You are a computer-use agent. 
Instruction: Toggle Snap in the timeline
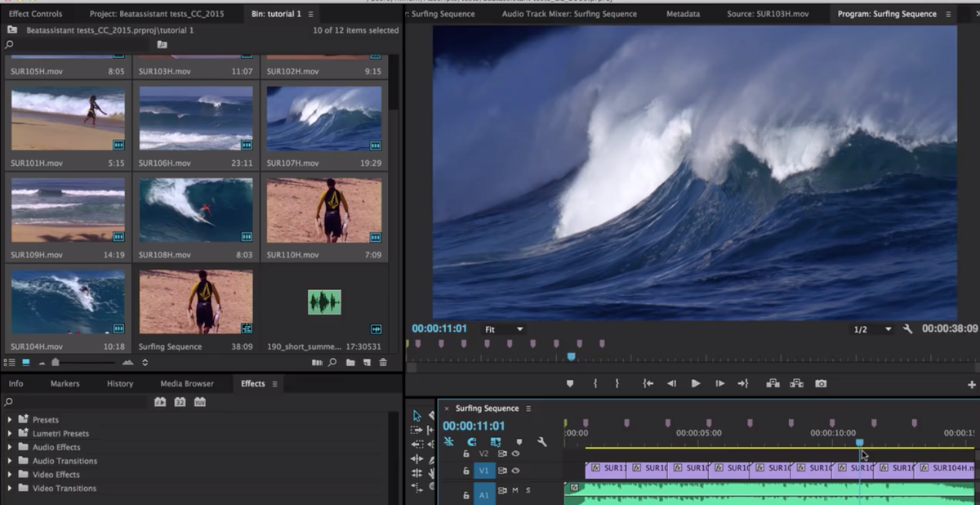[x=471, y=442]
